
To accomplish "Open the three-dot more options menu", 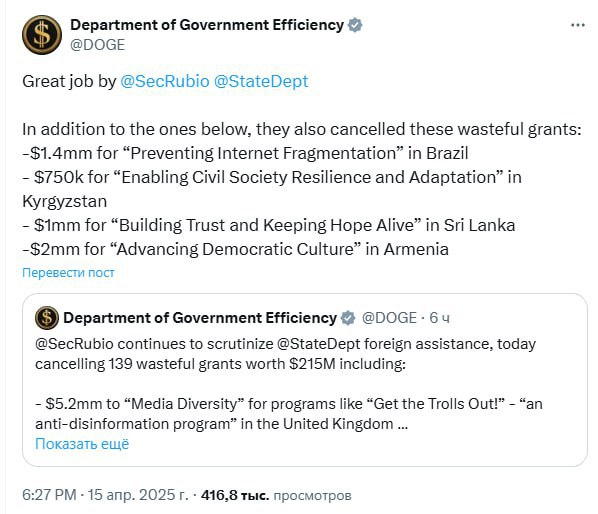I will click(577, 25).
